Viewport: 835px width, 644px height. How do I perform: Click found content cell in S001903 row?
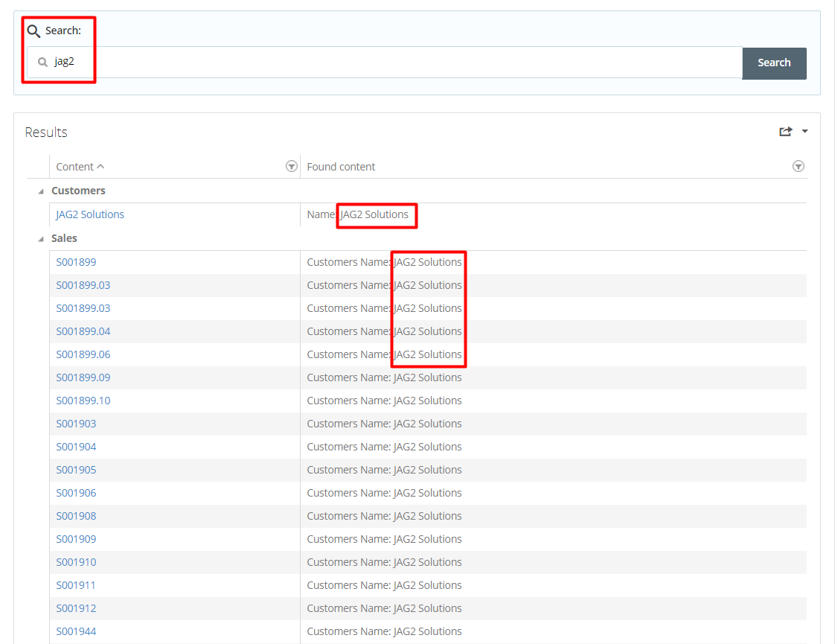tap(553, 424)
